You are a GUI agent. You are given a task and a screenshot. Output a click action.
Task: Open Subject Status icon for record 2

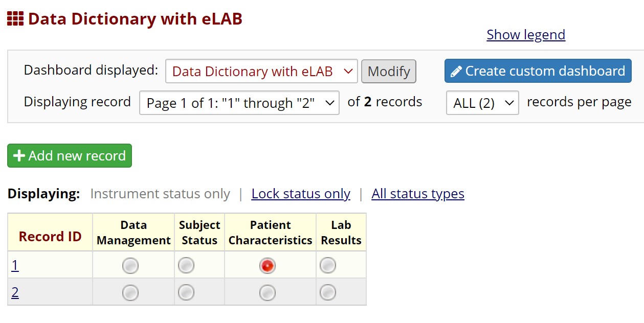point(186,292)
